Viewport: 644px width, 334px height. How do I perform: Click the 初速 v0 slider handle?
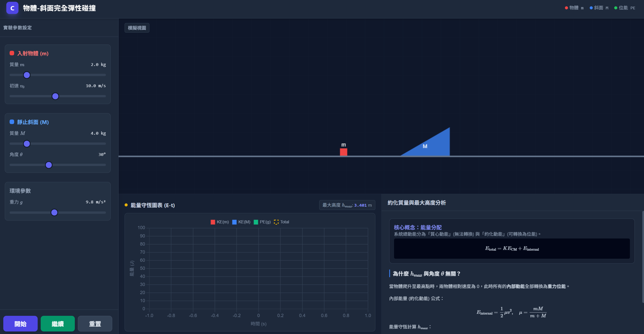(55, 96)
